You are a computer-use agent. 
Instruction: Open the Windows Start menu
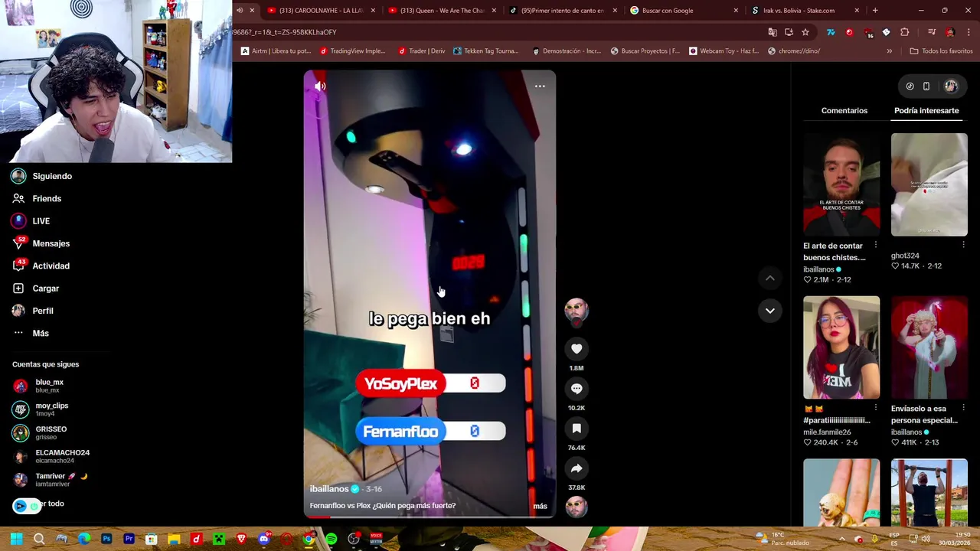16,540
